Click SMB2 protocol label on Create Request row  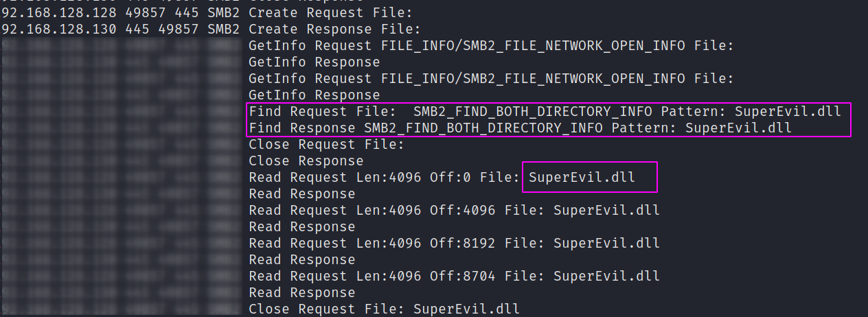pyautogui.click(x=223, y=13)
